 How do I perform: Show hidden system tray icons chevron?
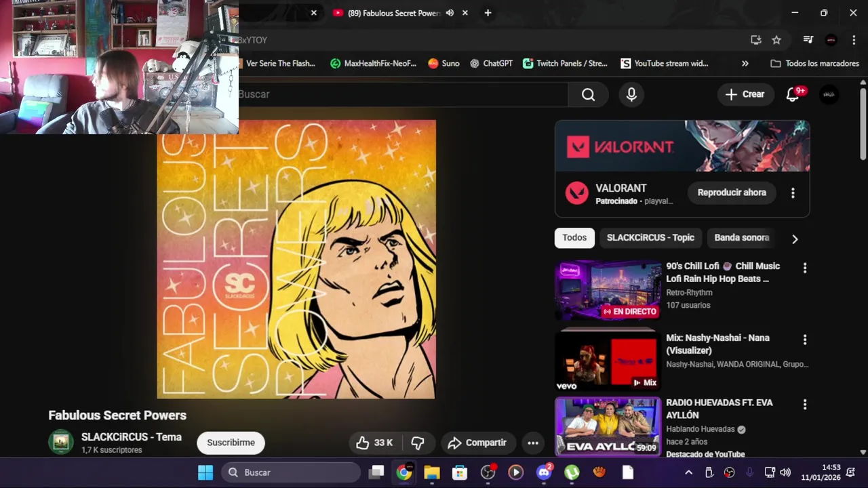coord(688,472)
